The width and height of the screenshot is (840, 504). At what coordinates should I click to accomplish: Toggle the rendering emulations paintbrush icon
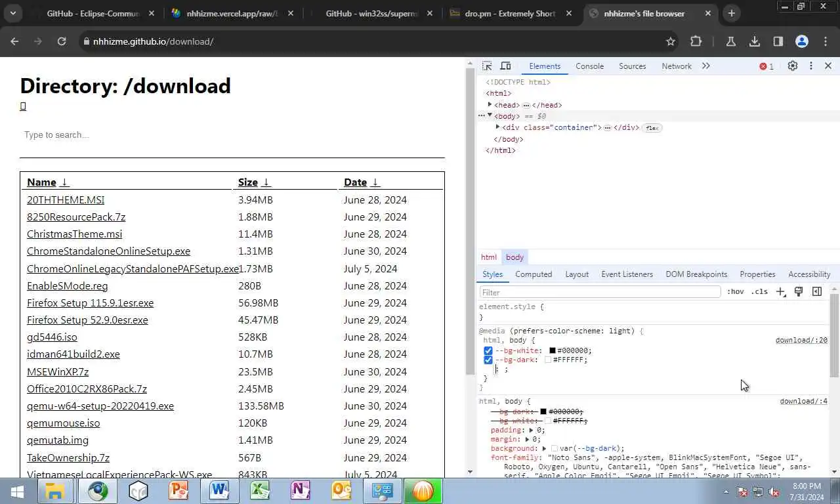click(x=799, y=291)
